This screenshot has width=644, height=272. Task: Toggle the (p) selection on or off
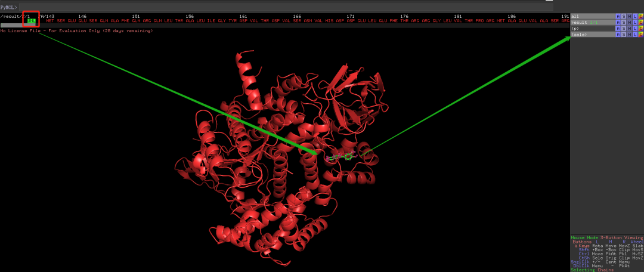(x=592, y=29)
